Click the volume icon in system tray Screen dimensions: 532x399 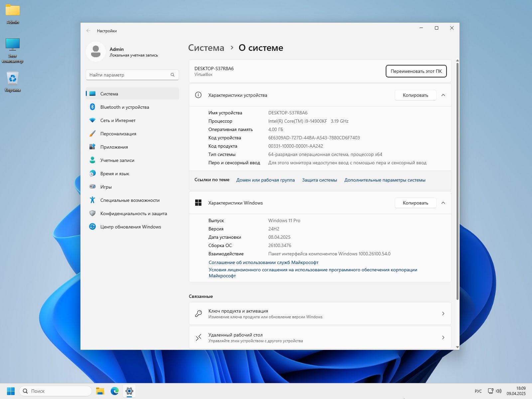499,391
